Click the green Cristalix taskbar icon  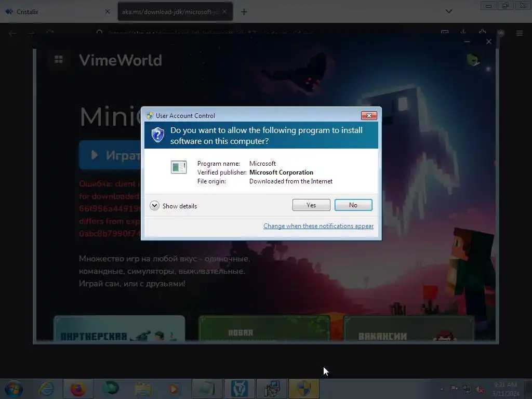point(110,389)
